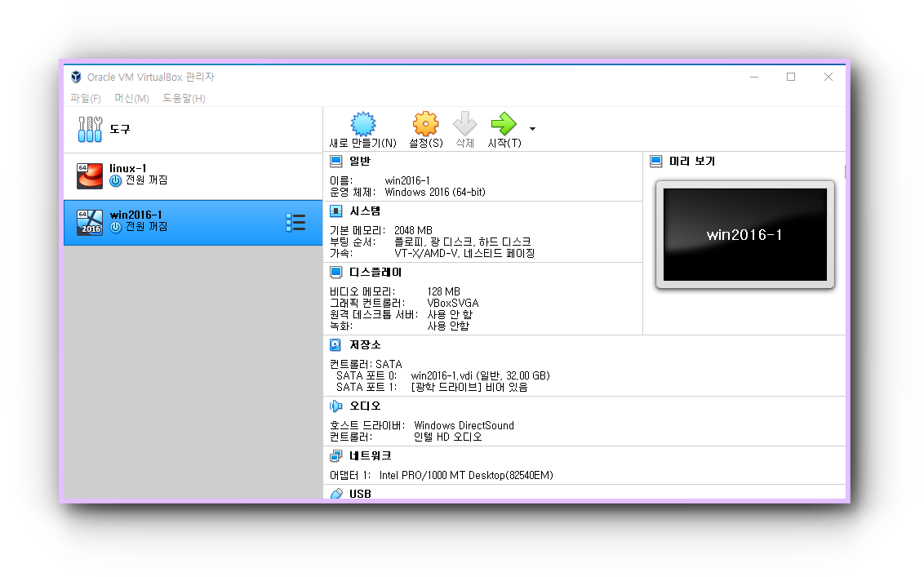Open the 저장소 section header
The height and width of the screenshot is (577, 924).
point(365,344)
